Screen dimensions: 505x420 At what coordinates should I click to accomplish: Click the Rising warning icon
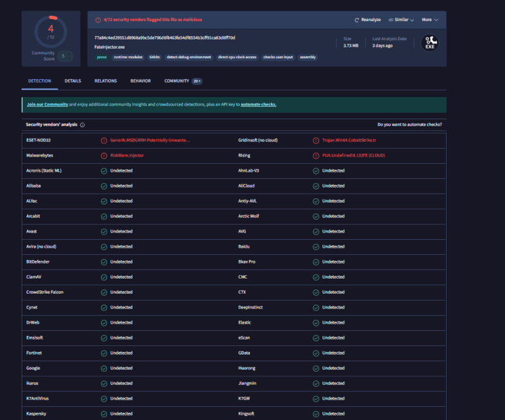[316, 156]
